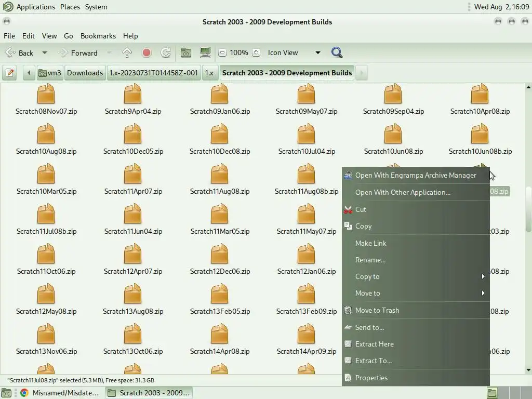The height and width of the screenshot is (399, 532).
Task: Open Properties from the context menu
Action: [x=416, y=378]
